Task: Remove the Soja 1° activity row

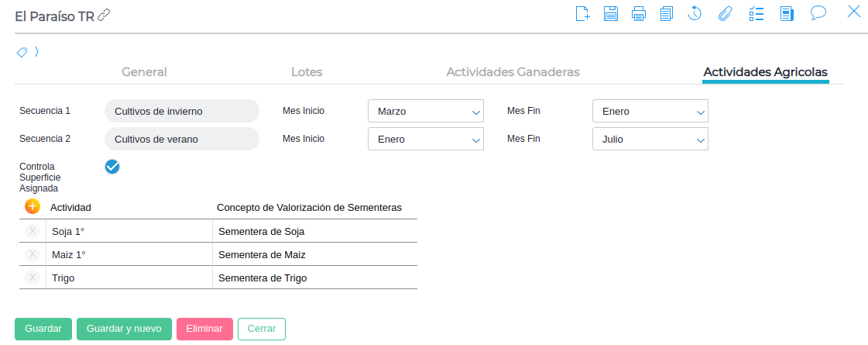Action: pyautogui.click(x=33, y=231)
